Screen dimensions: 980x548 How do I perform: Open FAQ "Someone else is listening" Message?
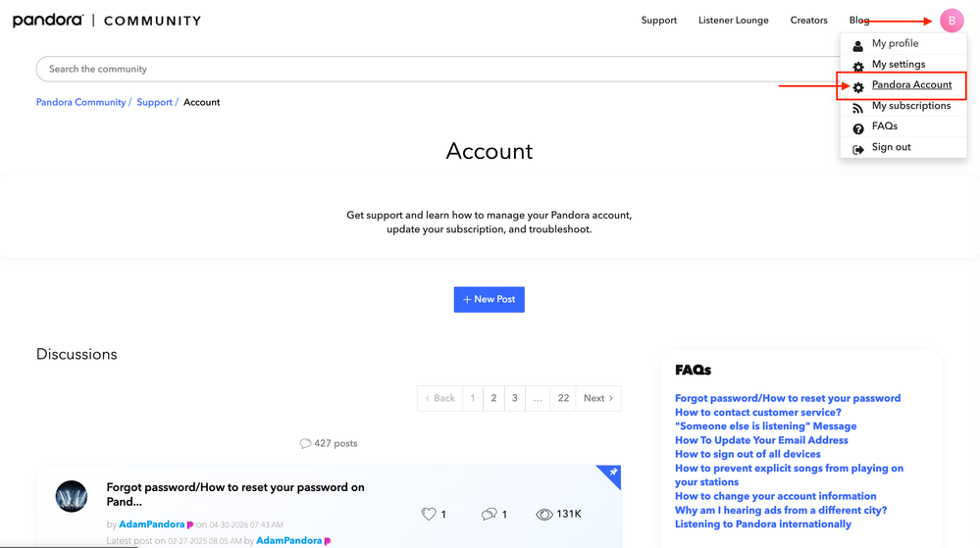(x=765, y=426)
